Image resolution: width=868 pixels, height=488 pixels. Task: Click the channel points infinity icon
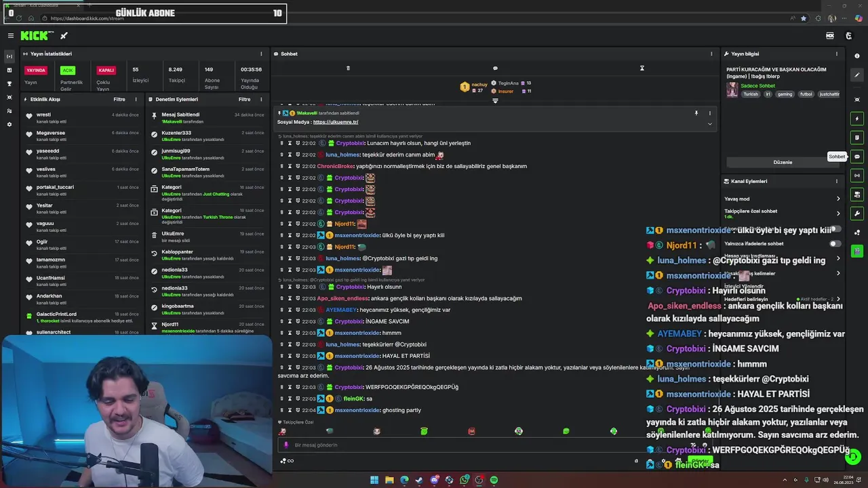pos(290,461)
